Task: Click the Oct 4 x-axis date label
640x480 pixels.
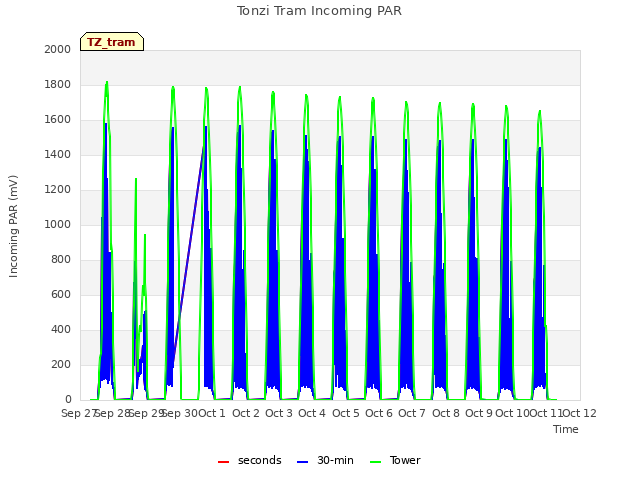Action: coord(312,413)
